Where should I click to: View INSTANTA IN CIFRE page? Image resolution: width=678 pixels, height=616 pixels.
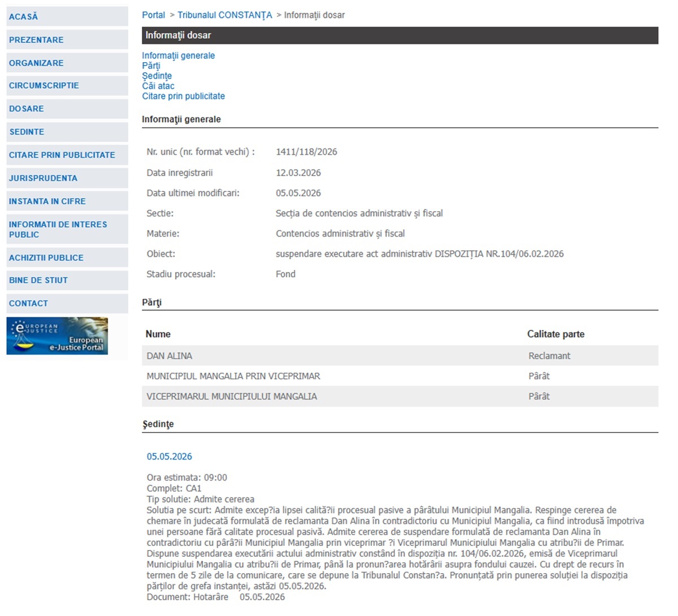point(67,202)
